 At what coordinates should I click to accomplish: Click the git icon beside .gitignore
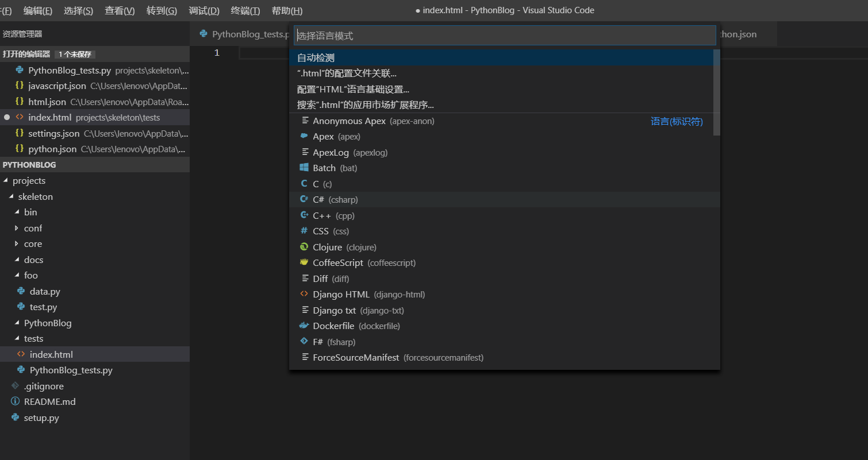[16, 386]
